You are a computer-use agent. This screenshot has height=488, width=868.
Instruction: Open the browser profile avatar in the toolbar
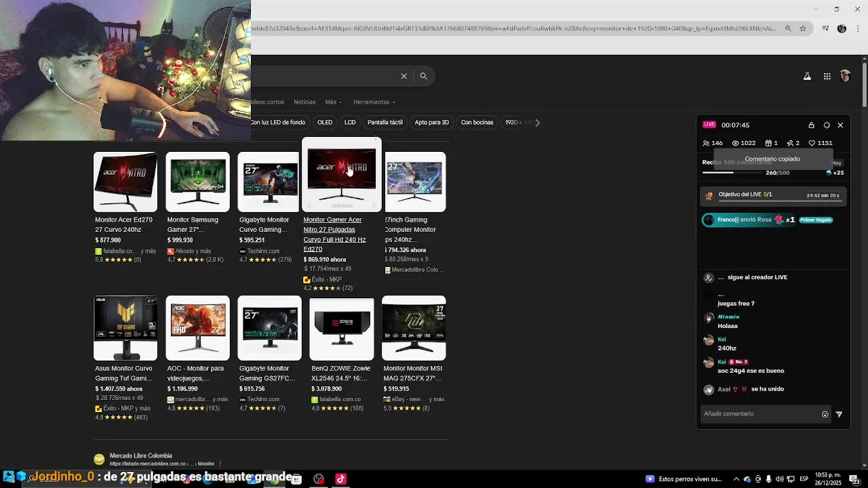pyautogui.click(x=842, y=28)
